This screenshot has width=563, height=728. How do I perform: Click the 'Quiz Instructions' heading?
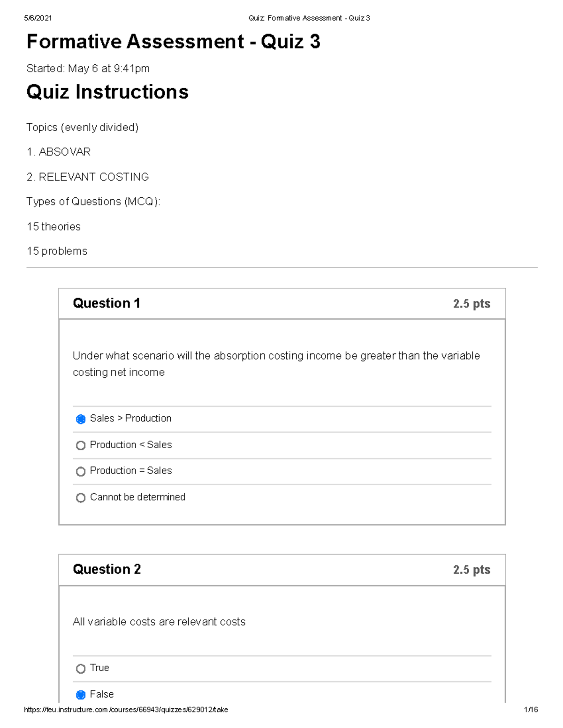(x=107, y=92)
